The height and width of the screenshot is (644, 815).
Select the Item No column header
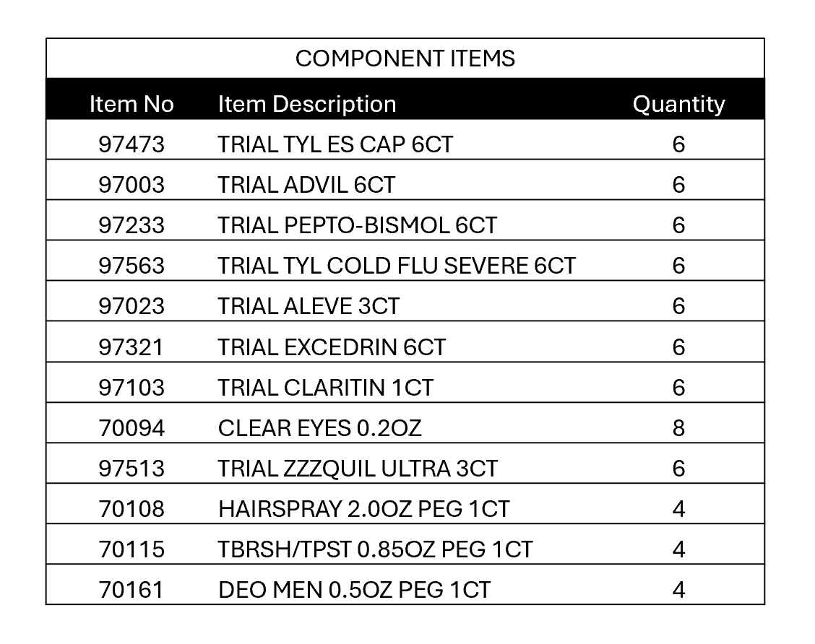pyautogui.click(x=131, y=104)
